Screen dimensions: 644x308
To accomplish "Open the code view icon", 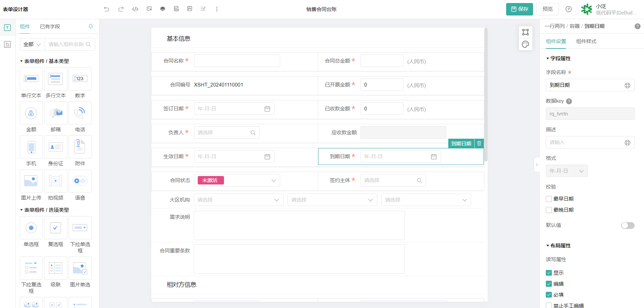I will [x=135, y=9].
